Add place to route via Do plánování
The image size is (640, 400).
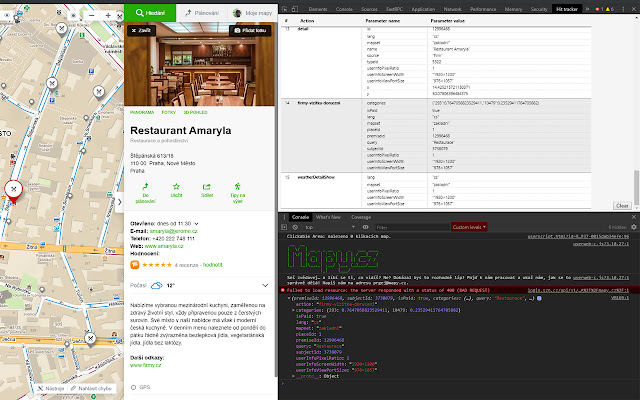pyautogui.click(x=146, y=193)
